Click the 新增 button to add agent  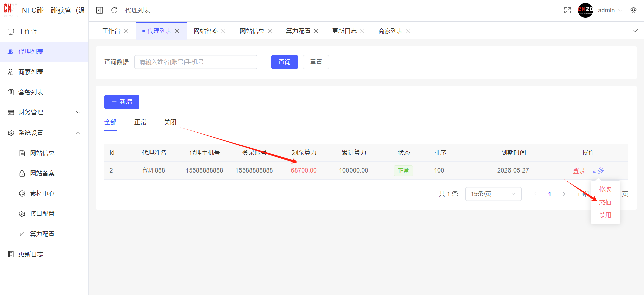(x=121, y=102)
